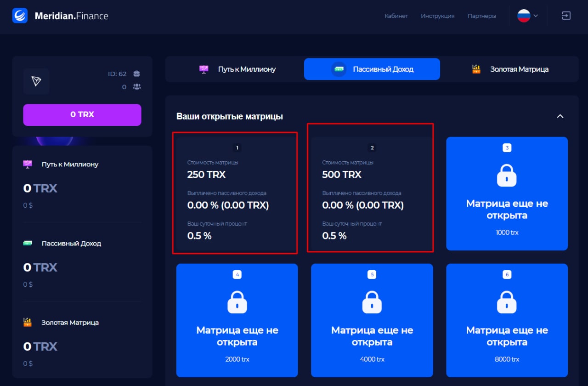Click the Meridian.Finance brand name
Screen dimensions: 588x386
(72, 16)
